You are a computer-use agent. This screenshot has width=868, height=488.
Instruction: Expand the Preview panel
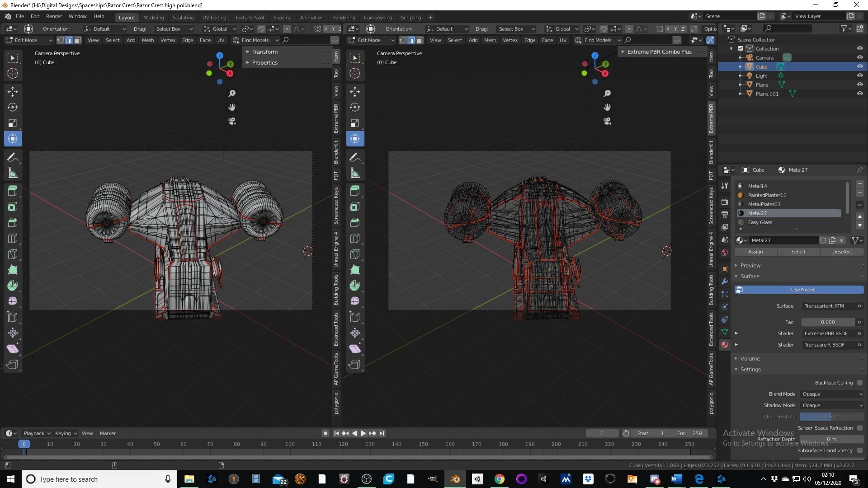coord(750,265)
